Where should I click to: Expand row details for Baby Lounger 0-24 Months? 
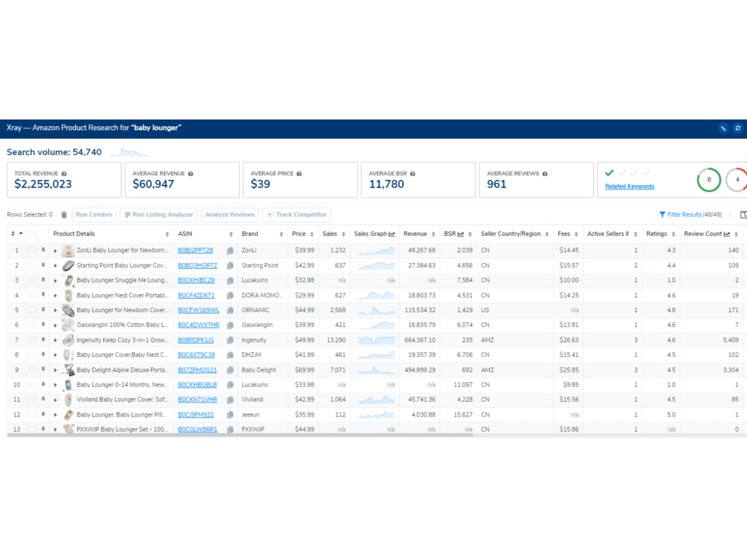pos(55,385)
